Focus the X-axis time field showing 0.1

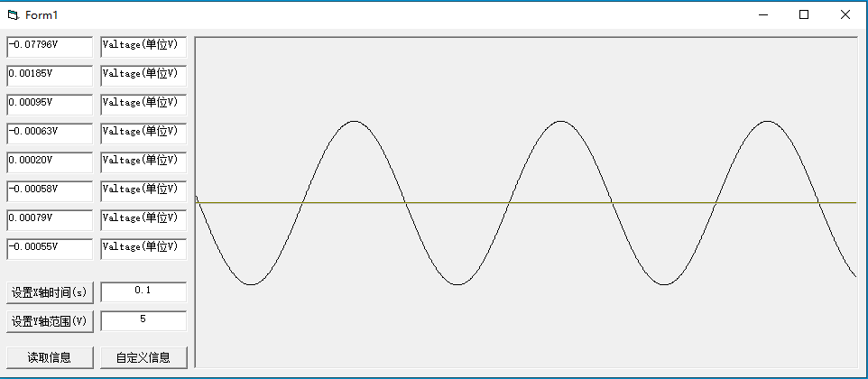click(x=143, y=291)
